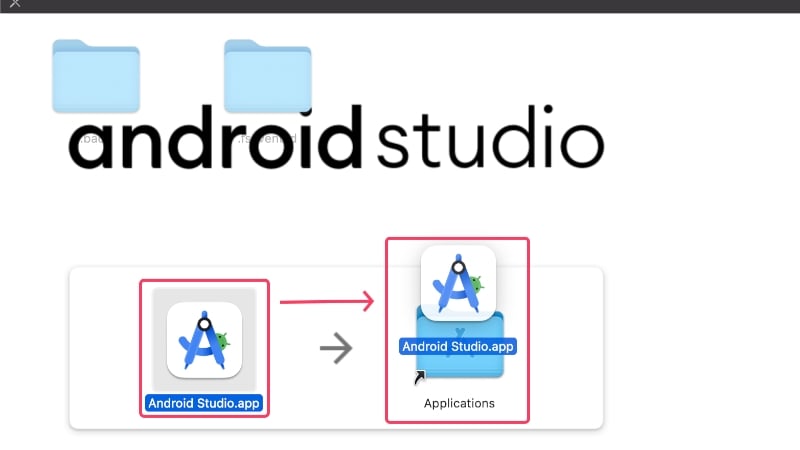The height and width of the screenshot is (450, 800).
Task: Open the first blue folder at top left
Action: (96, 76)
